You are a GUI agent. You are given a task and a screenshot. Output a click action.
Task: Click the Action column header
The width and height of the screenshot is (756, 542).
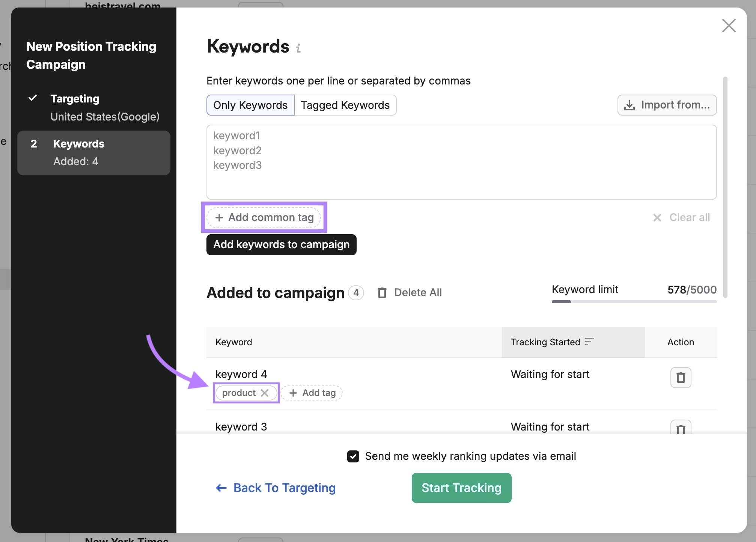[681, 342]
